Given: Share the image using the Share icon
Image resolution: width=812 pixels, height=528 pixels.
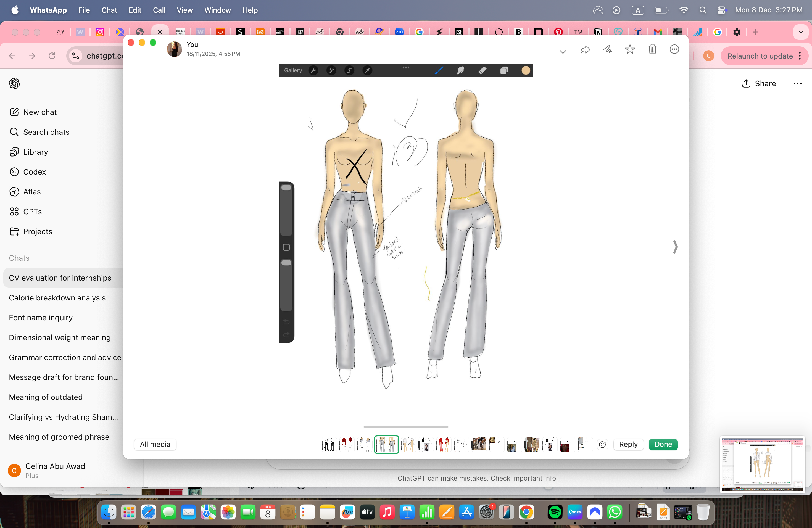Looking at the screenshot, I should (759, 84).
